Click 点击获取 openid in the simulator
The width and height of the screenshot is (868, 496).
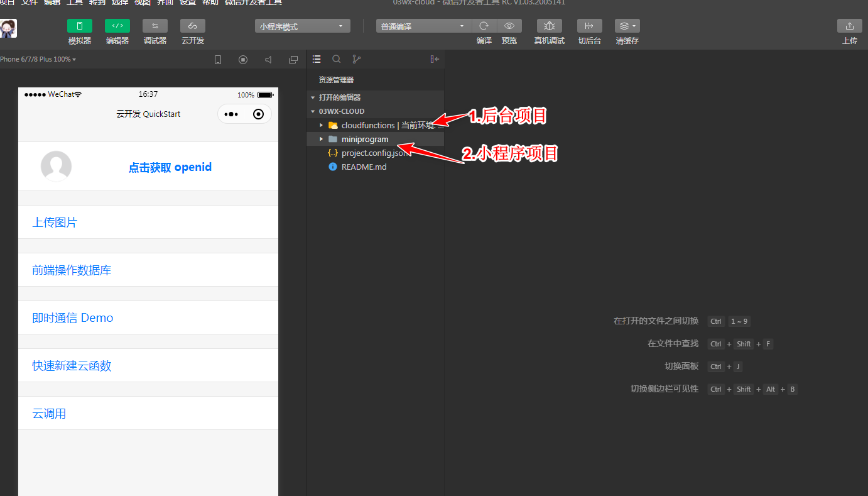click(x=170, y=167)
